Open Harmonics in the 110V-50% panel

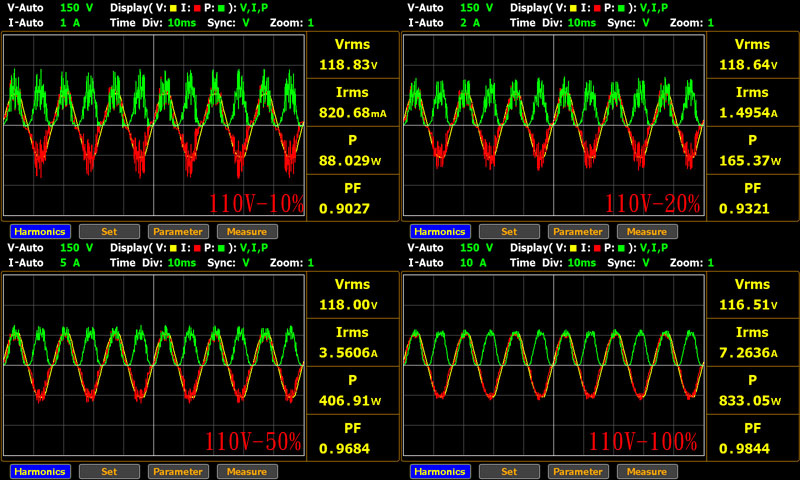coord(40,472)
